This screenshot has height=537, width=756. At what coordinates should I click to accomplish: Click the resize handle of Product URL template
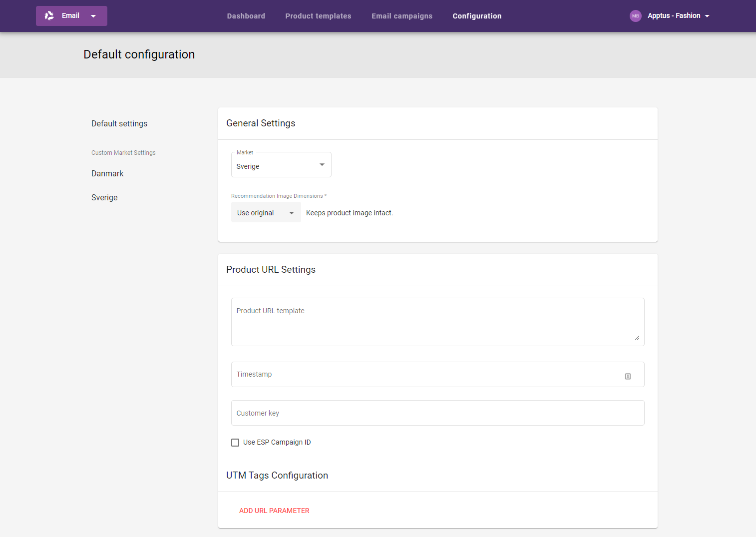pyautogui.click(x=637, y=338)
